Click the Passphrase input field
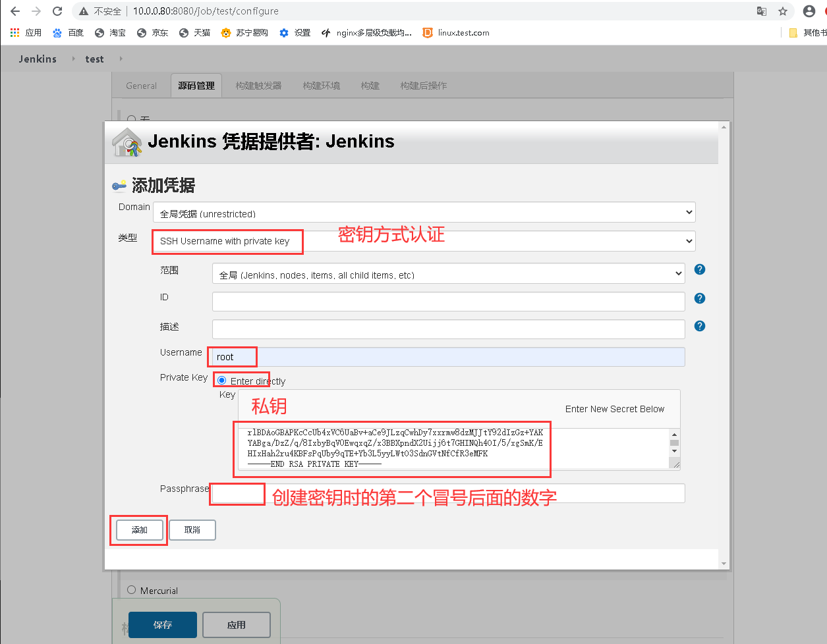The height and width of the screenshot is (644, 827). (x=449, y=493)
